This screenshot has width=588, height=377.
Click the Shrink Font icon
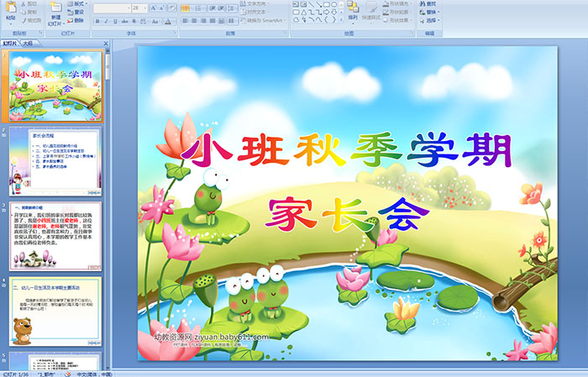[162, 8]
